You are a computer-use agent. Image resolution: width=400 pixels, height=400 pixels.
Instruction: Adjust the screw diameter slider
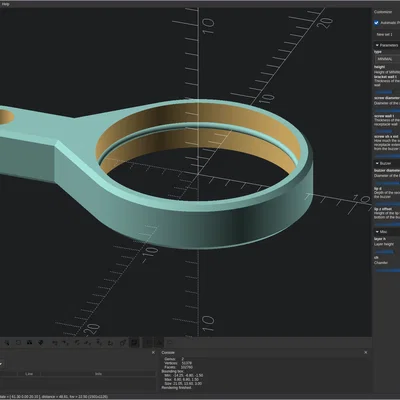(387, 110)
